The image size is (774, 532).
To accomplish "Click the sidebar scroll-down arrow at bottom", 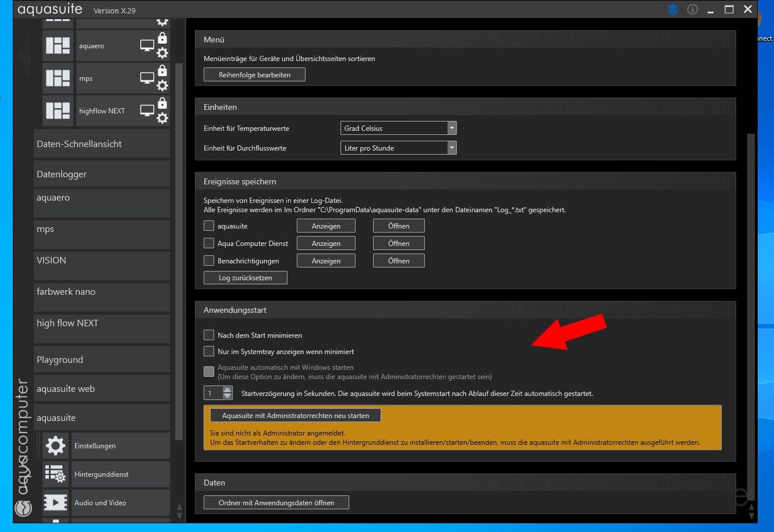I will (179, 516).
